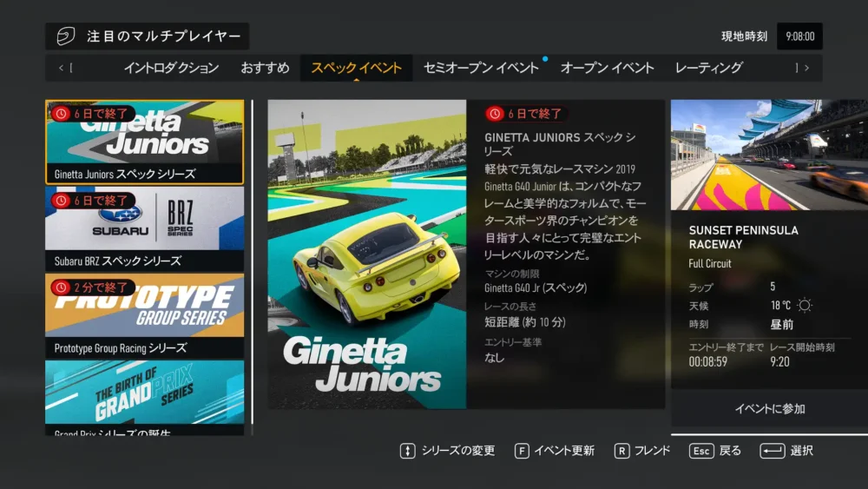
Task: Switch to the レーティング tab
Action: [708, 68]
